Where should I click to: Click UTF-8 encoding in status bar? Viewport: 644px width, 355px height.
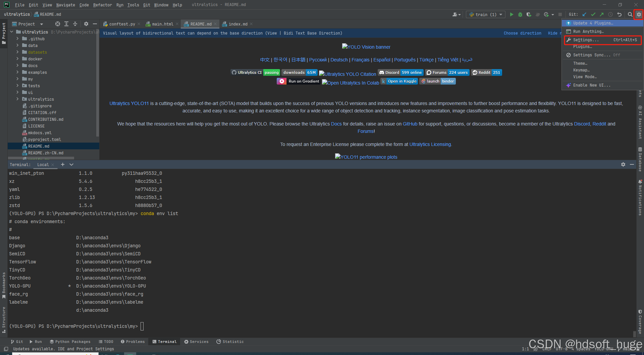[562, 349]
